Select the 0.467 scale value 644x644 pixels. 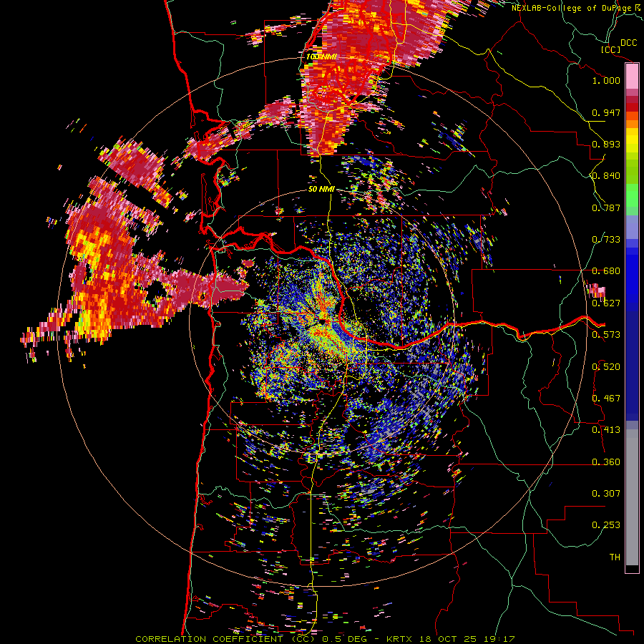[606, 398]
